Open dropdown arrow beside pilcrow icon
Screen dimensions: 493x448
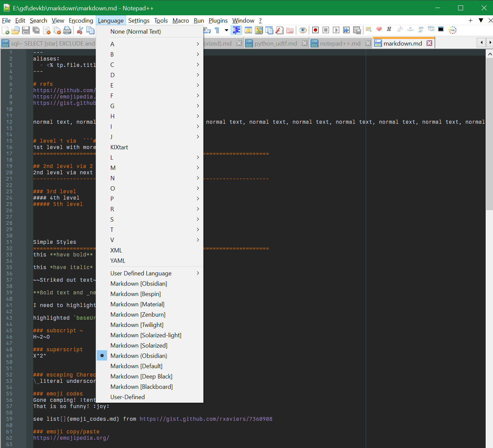point(226,30)
